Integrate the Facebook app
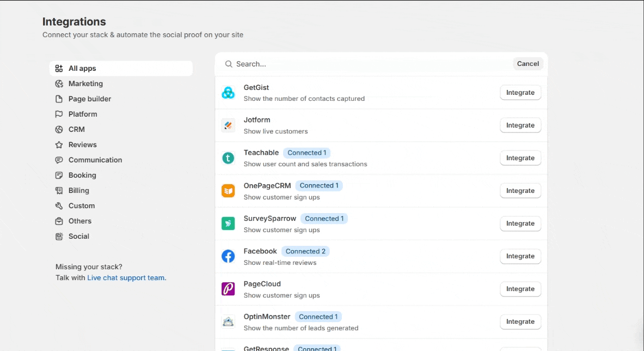Image resolution: width=644 pixels, height=351 pixels. (x=520, y=256)
